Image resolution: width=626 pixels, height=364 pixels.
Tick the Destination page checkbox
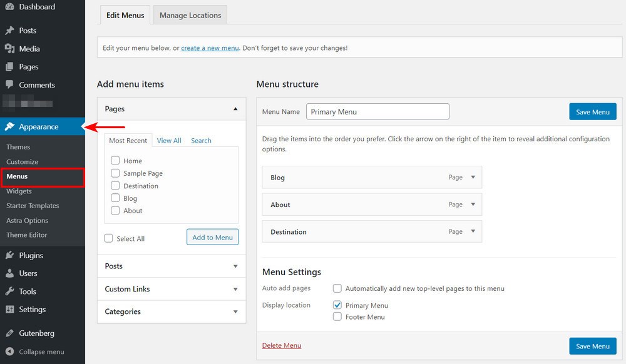pos(115,185)
